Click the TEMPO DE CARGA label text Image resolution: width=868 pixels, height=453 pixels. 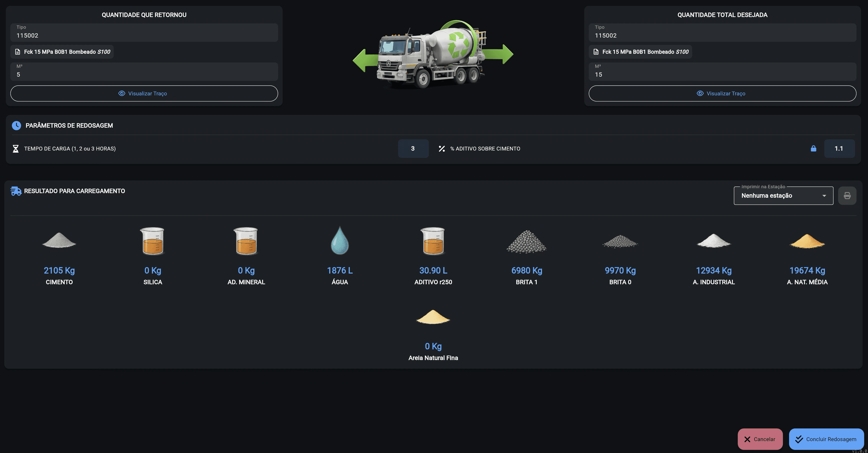70,148
